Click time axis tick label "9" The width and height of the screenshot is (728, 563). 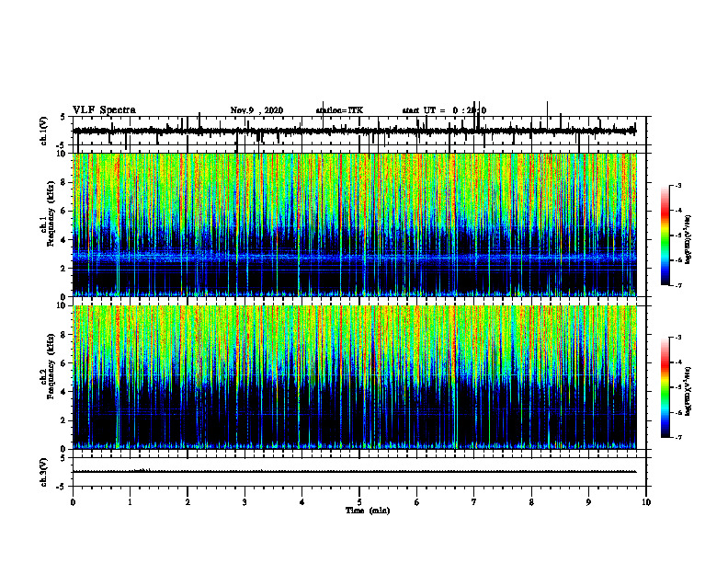pyautogui.click(x=588, y=502)
